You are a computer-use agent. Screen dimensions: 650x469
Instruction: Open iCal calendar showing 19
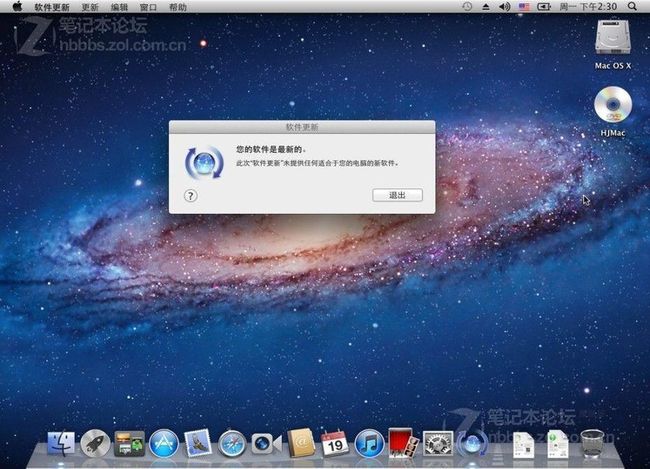[x=335, y=444]
